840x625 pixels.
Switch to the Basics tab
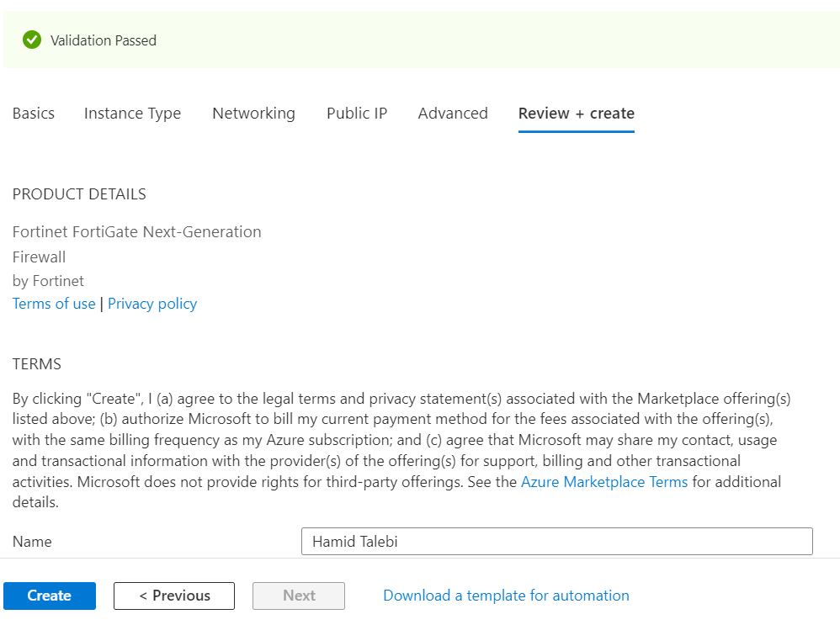33,114
